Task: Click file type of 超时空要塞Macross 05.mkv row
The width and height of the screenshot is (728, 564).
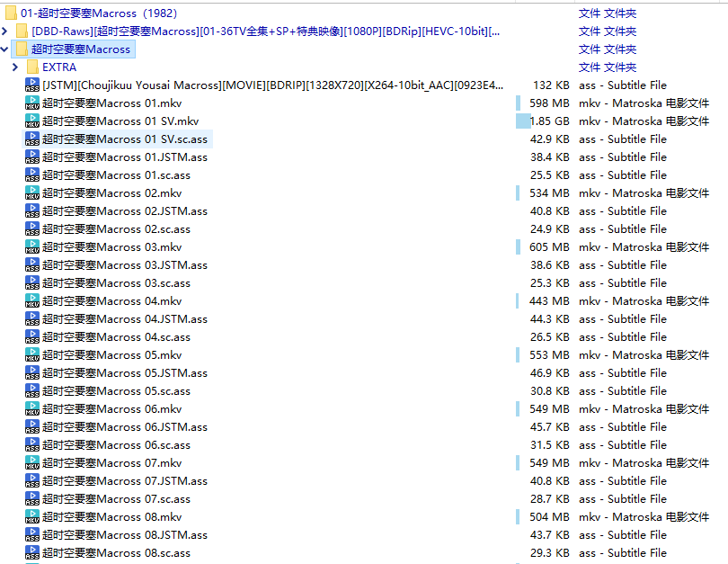Action: pyautogui.click(x=644, y=355)
